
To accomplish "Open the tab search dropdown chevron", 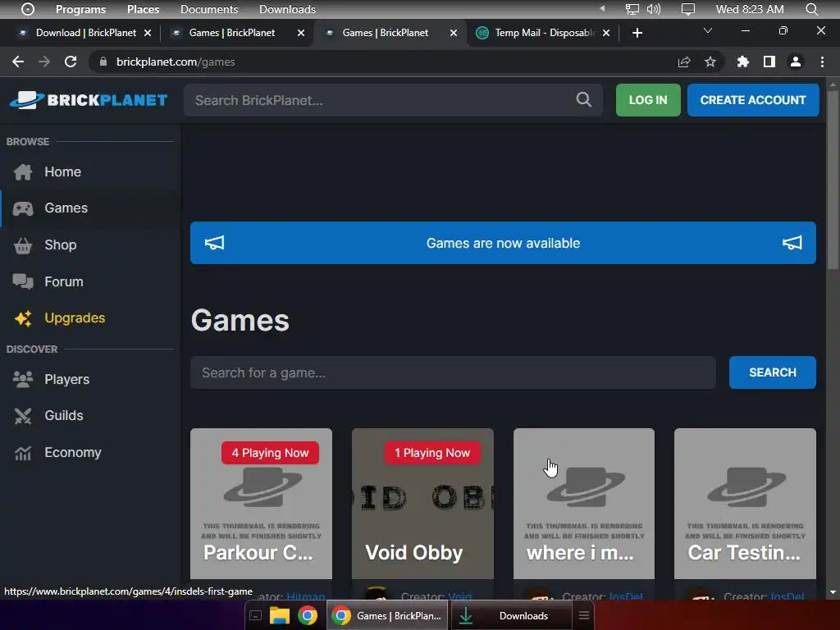I will click(708, 30).
